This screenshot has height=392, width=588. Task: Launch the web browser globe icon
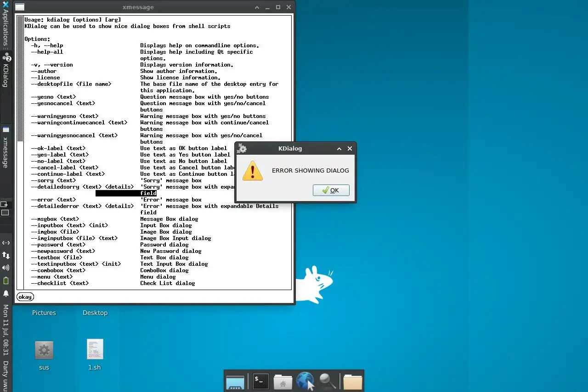[305, 381]
